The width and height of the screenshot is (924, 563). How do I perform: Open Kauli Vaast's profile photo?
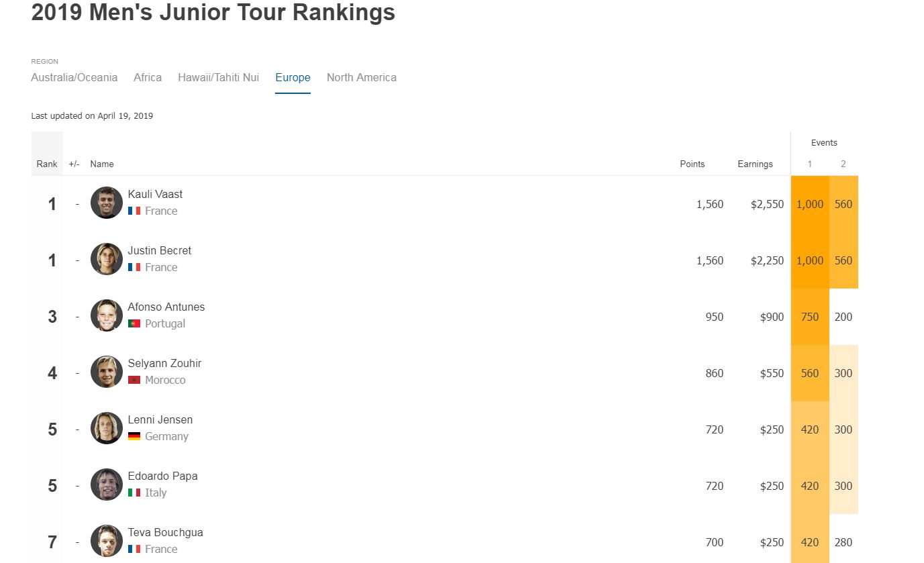107,203
